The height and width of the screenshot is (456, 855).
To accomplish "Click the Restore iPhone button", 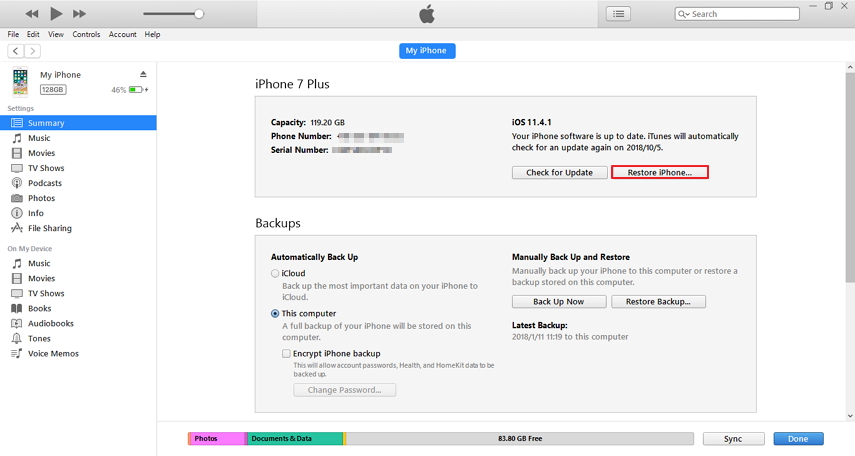I will pyautogui.click(x=660, y=172).
